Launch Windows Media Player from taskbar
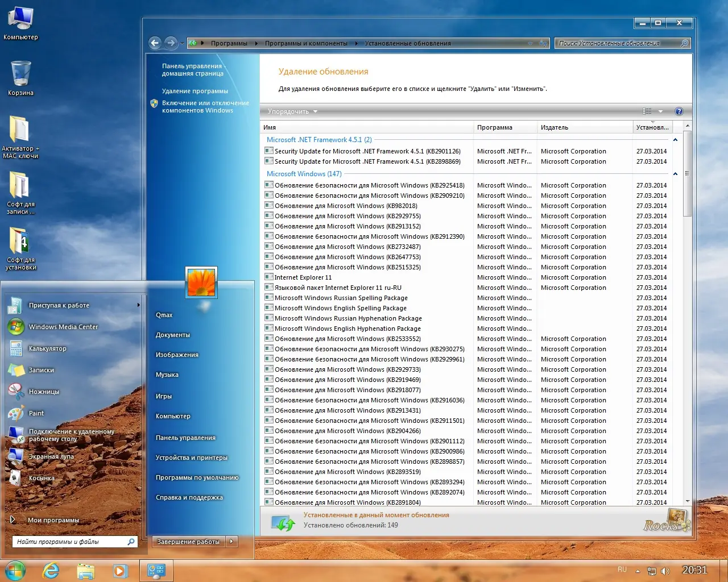Viewport: 728px width, 582px height. click(120, 570)
